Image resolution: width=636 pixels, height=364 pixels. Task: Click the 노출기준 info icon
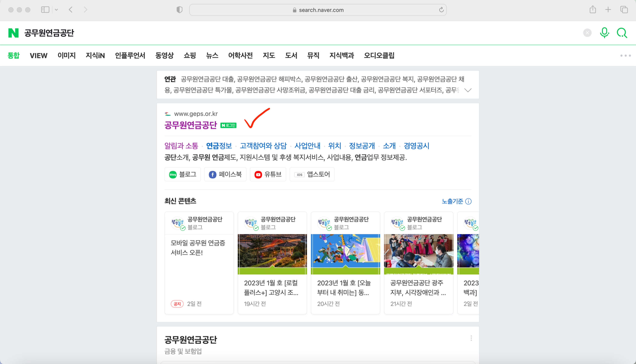click(468, 201)
